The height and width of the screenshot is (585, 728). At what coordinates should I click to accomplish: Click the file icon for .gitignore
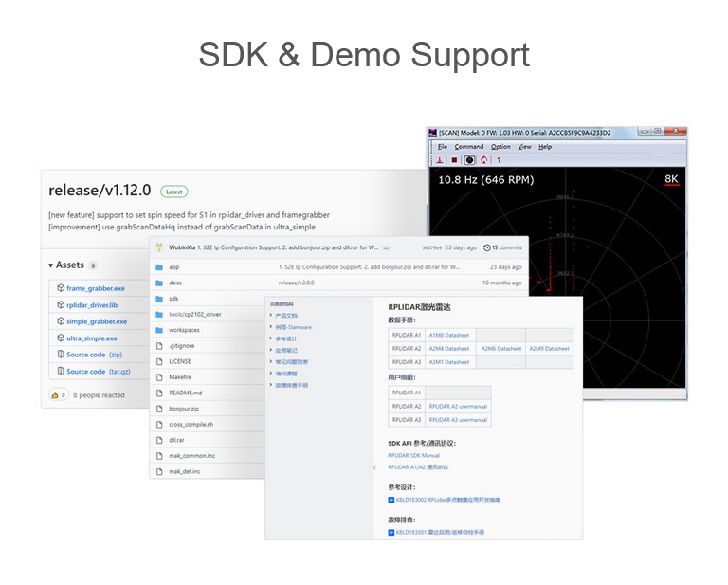159,346
